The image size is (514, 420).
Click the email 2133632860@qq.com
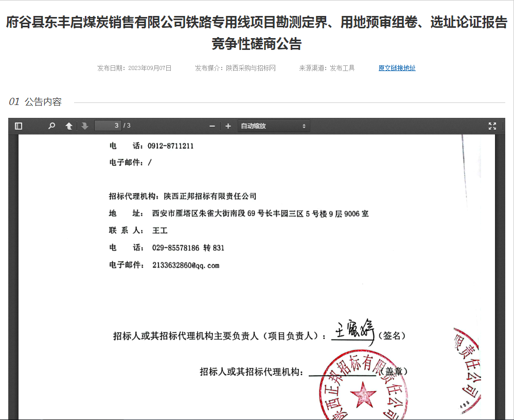(x=186, y=265)
